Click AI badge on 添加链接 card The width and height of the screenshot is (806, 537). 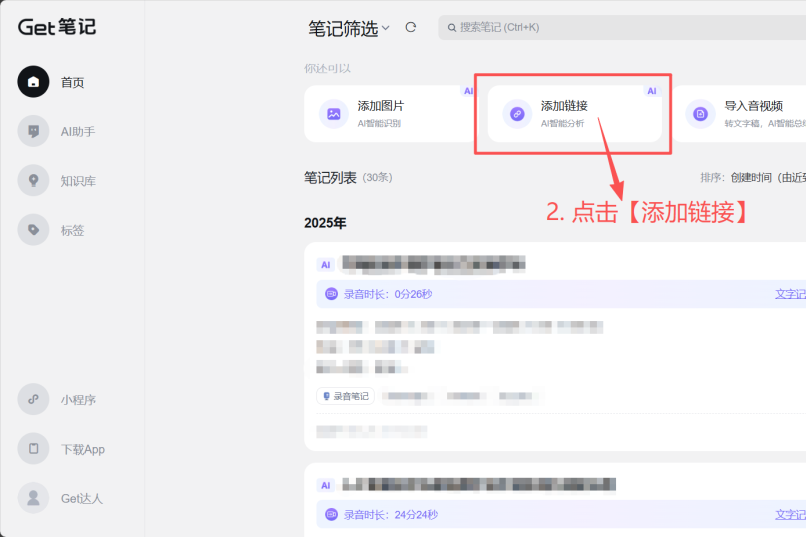click(652, 91)
